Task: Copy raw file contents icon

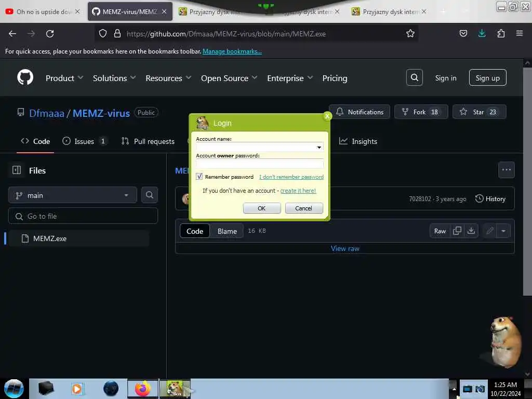Action: (x=457, y=231)
